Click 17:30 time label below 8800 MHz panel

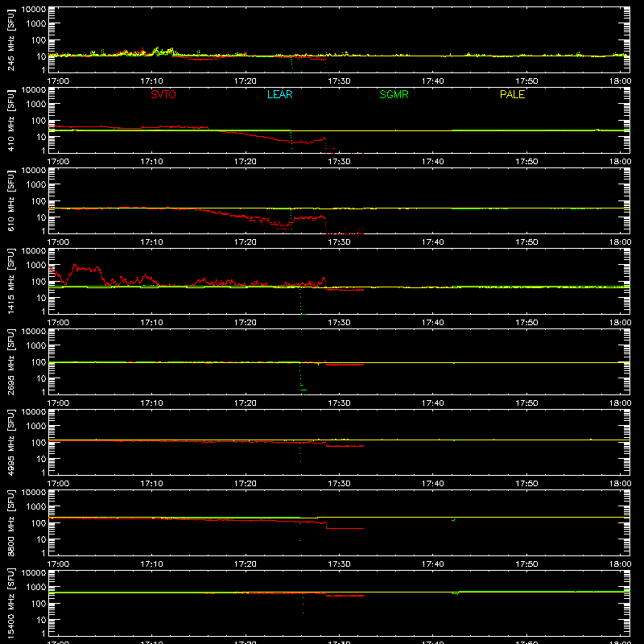point(339,564)
